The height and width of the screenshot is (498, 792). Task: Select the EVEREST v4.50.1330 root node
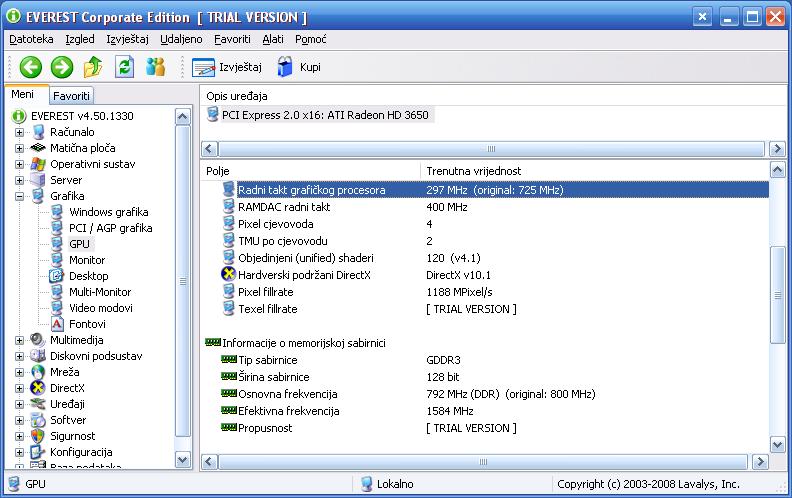click(82, 116)
